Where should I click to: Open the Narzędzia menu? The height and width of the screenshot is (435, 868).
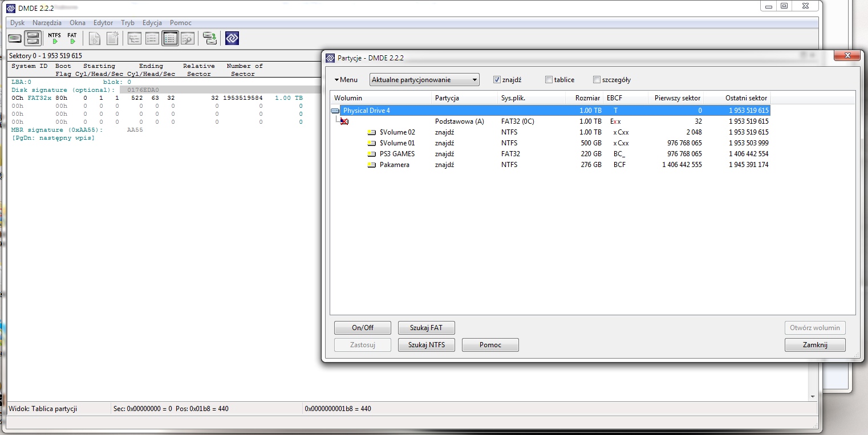tap(47, 23)
